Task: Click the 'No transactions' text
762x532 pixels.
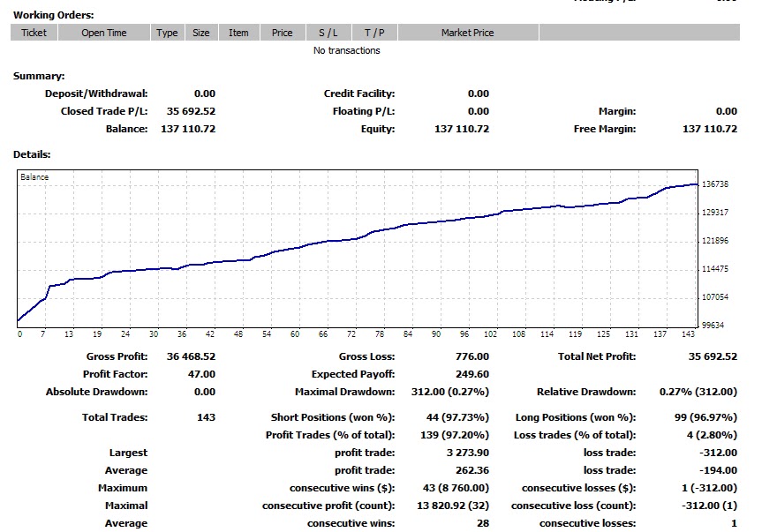Action: click(346, 50)
